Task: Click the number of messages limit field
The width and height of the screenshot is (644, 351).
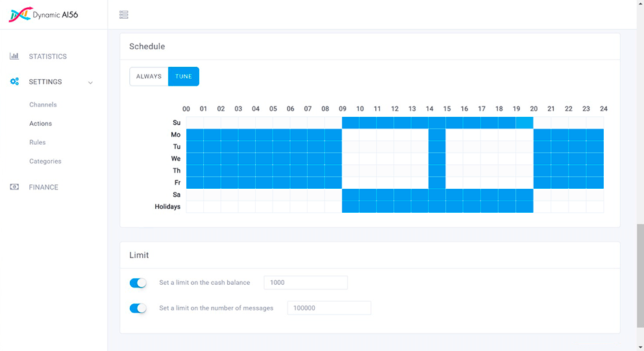Action: point(328,308)
